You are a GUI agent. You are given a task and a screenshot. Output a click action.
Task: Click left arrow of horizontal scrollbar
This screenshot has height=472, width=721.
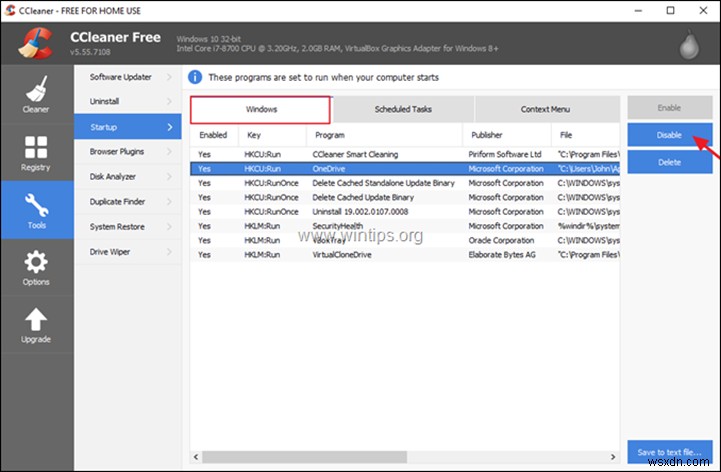pyautogui.click(x=196, y=457)
